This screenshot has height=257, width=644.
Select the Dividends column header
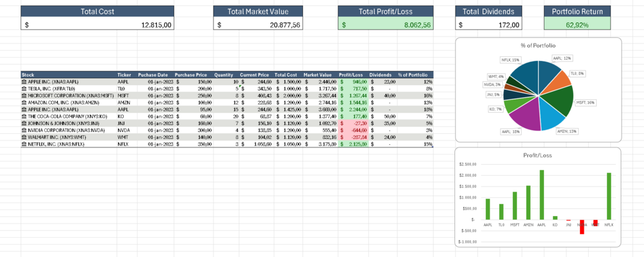click(x=383, y=75)
